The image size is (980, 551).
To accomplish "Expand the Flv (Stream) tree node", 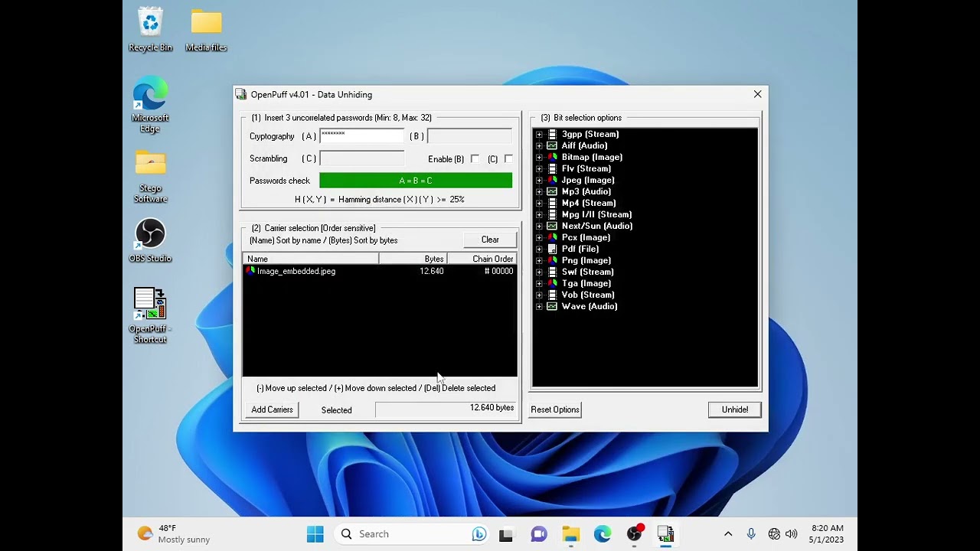I will click(x=539, y=168).
